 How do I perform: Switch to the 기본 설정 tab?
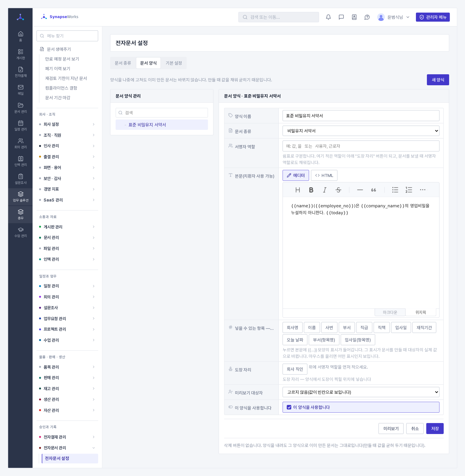[x=174, y=63]
